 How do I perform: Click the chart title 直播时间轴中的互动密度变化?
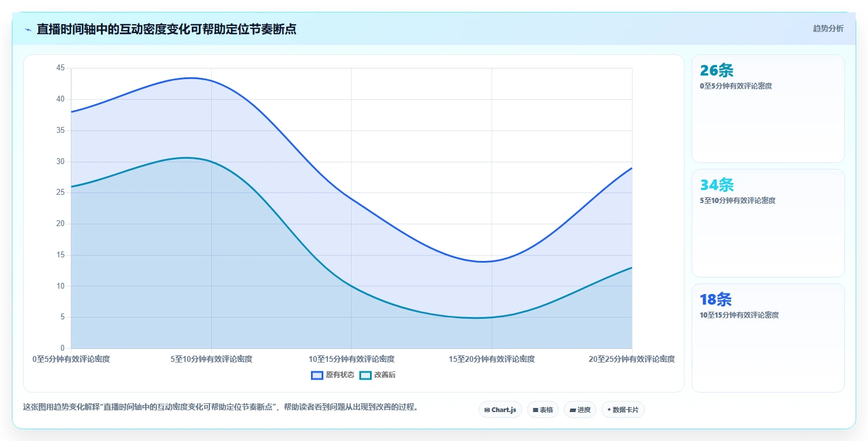(x=166, y=29)
